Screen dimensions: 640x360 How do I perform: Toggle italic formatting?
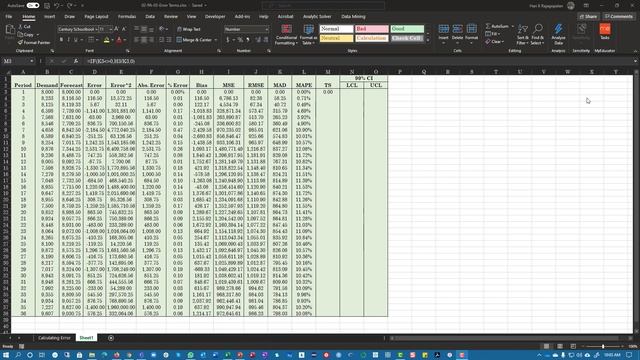(68, 40)
